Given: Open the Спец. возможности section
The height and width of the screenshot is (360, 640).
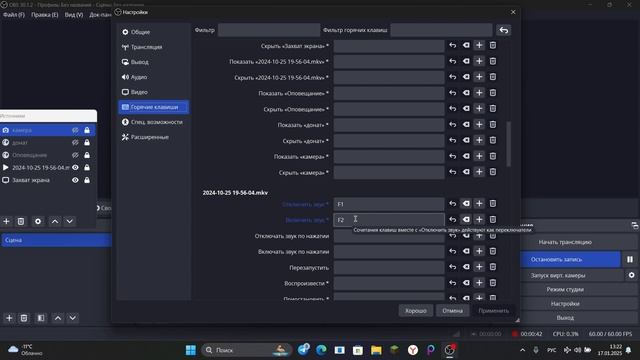Looking at the screenshot, I should tap(153, 122).
